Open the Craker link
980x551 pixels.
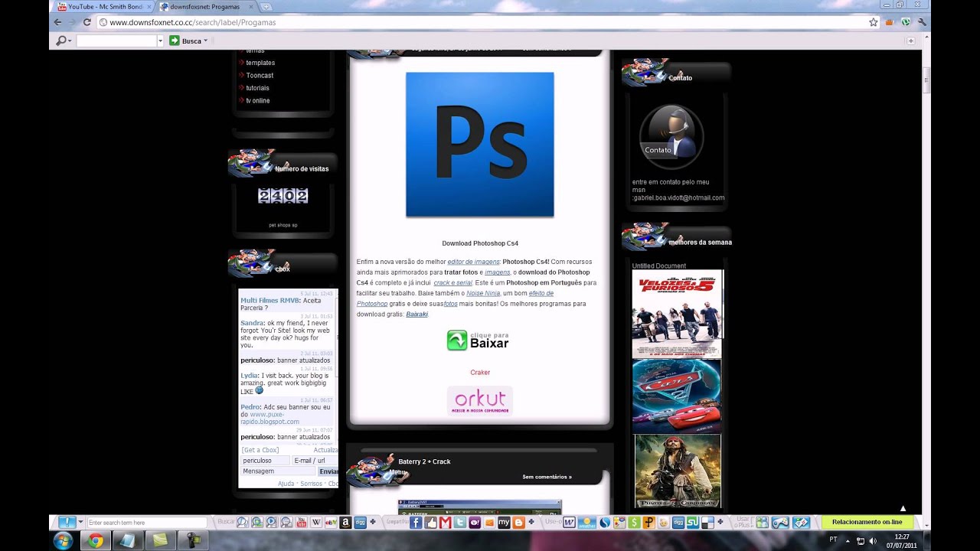click(480, 373)
